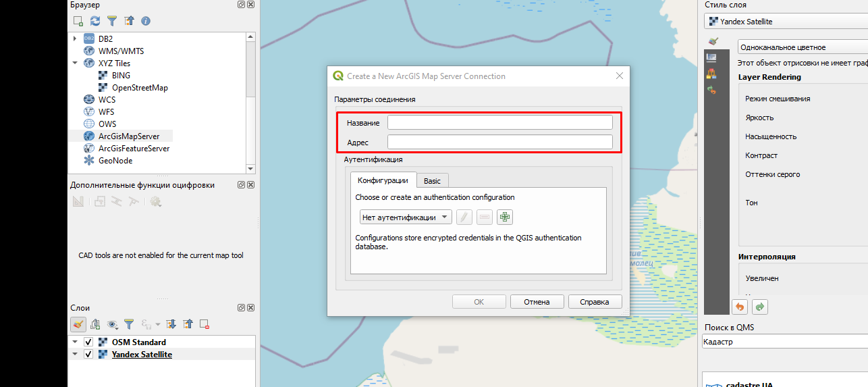Viewport: 868px width, 387px height.
Task: Select ArcGisFeatureServer in the browser tree
Action: [x=134, y=148]
